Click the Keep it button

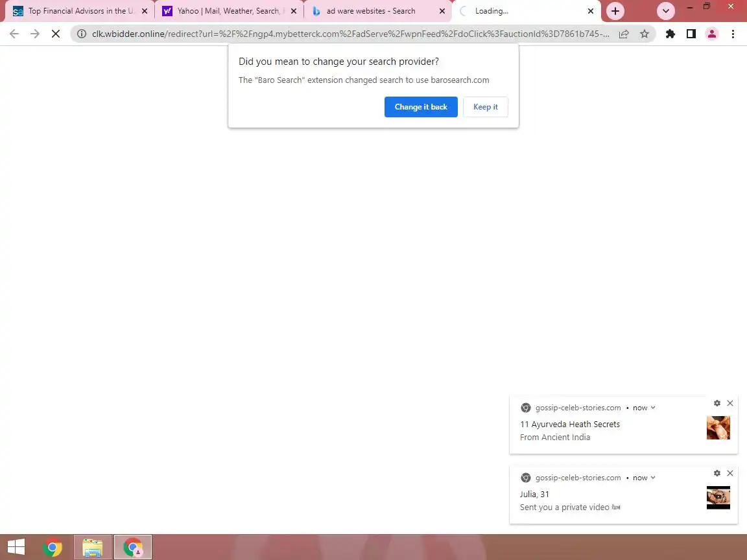pyautogui.click(x=486, y=107)
